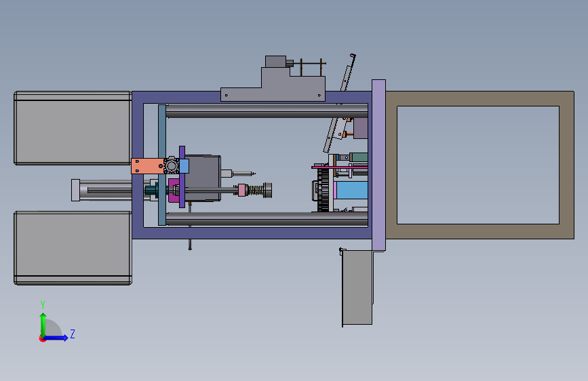Select the lower left gray box body
The image size is (588, 381).
click(73, 248)
